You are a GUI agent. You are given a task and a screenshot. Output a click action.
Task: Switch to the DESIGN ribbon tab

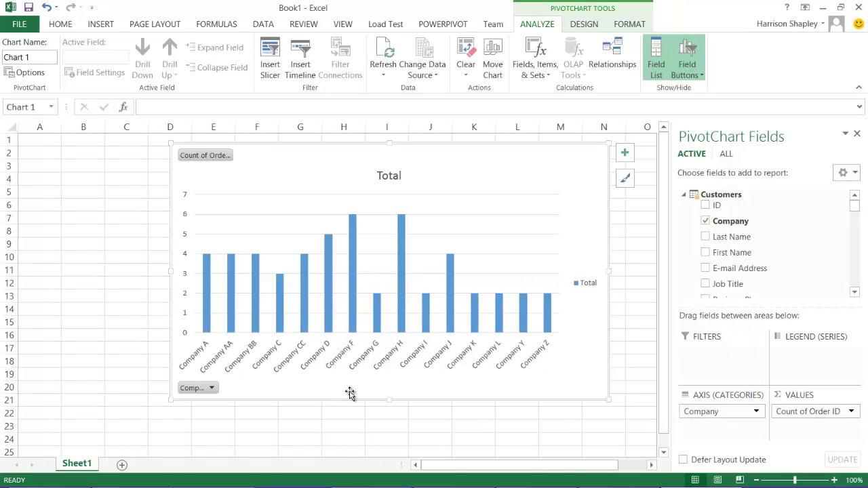click(x=583, y=24)
